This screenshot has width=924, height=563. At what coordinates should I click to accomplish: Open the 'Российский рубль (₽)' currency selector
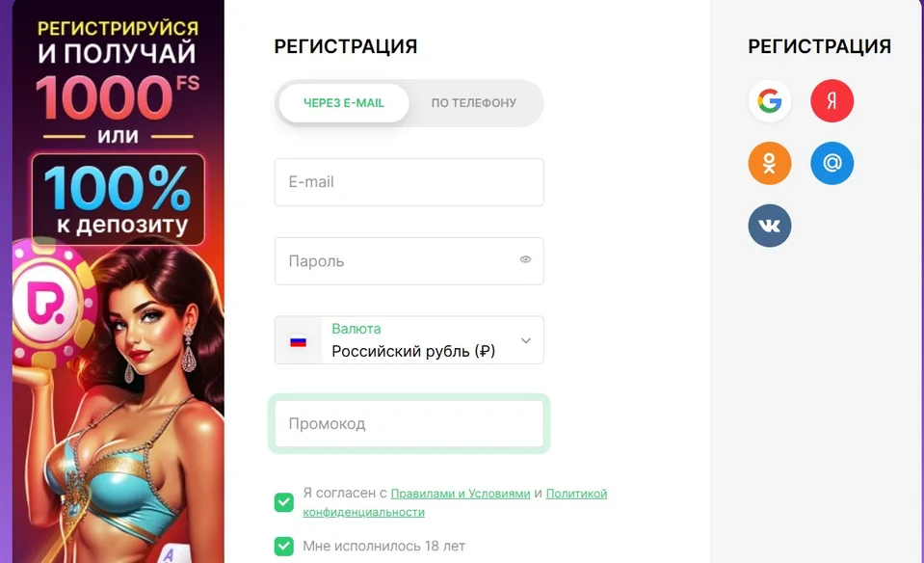(x=409, y=340)
